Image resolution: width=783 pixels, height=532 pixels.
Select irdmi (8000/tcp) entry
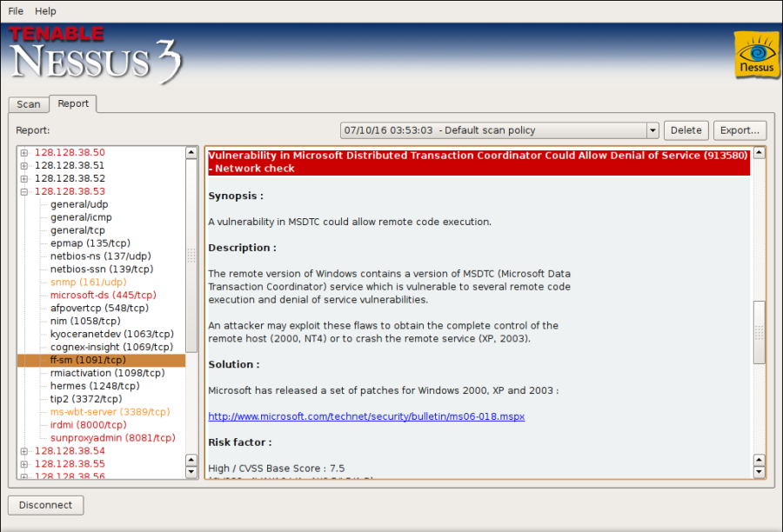pyautogui.click(x=89, y=425)
